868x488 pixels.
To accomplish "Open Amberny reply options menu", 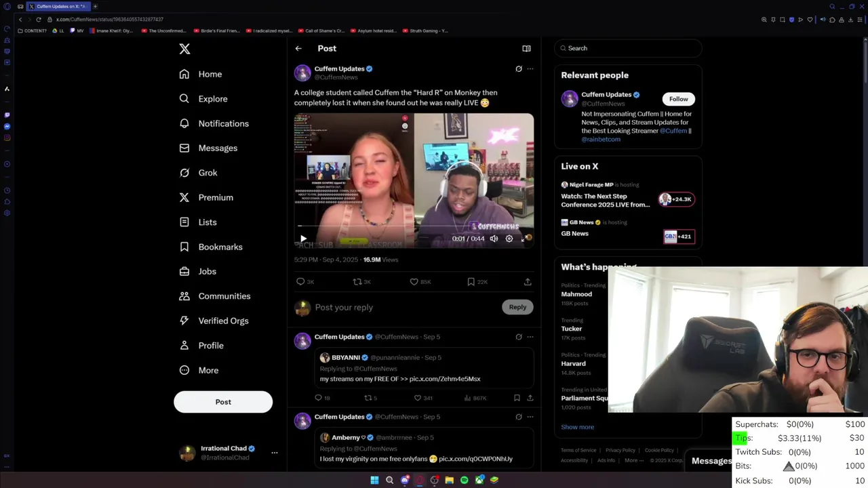I will pyautogui.click(x=530, y=417).
